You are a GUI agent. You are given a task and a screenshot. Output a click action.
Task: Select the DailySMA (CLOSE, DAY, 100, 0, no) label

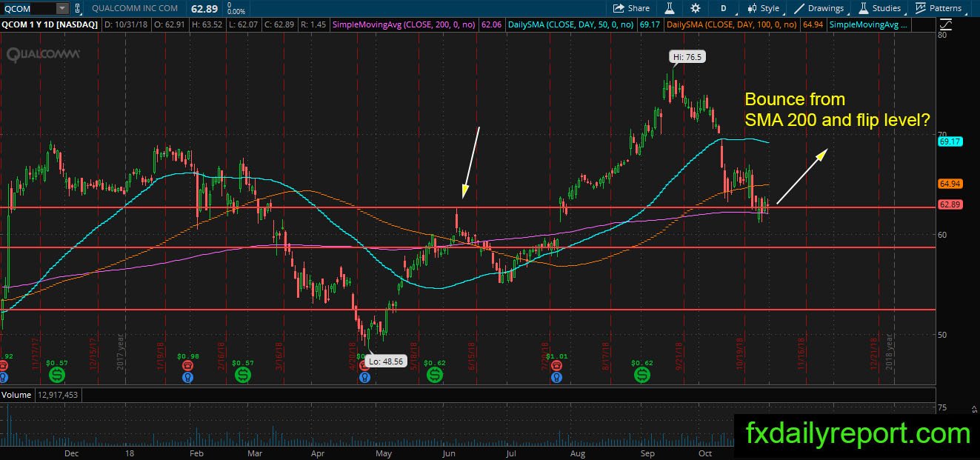(732, 25)
